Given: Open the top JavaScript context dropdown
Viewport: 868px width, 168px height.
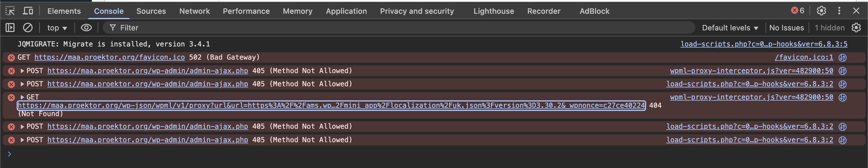Looking at the screenshot, I should click(x=57, y=28).
